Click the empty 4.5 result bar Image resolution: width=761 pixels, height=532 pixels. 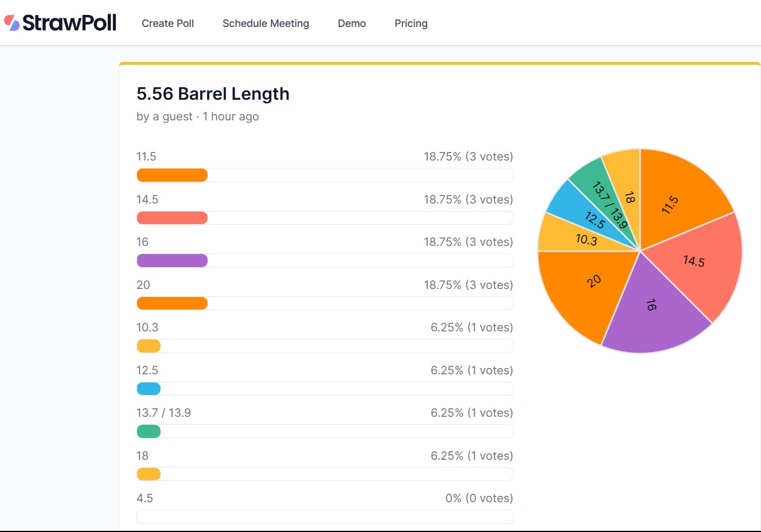(325, 517)
